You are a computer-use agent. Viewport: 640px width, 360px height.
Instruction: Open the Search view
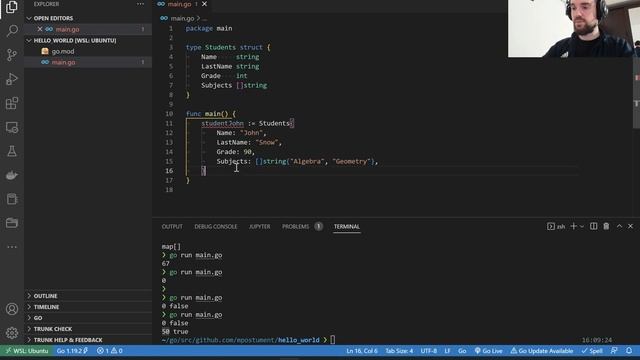tap(12, 31)
